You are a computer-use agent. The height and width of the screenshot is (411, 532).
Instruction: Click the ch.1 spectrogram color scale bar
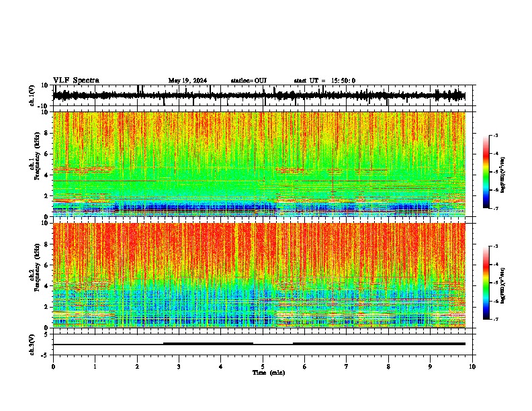pyautogui.click(x=486, y=172)
